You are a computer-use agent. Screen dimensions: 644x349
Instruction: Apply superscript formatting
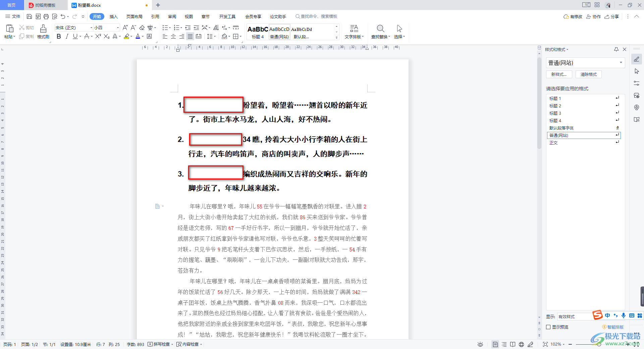pos(98,36)
